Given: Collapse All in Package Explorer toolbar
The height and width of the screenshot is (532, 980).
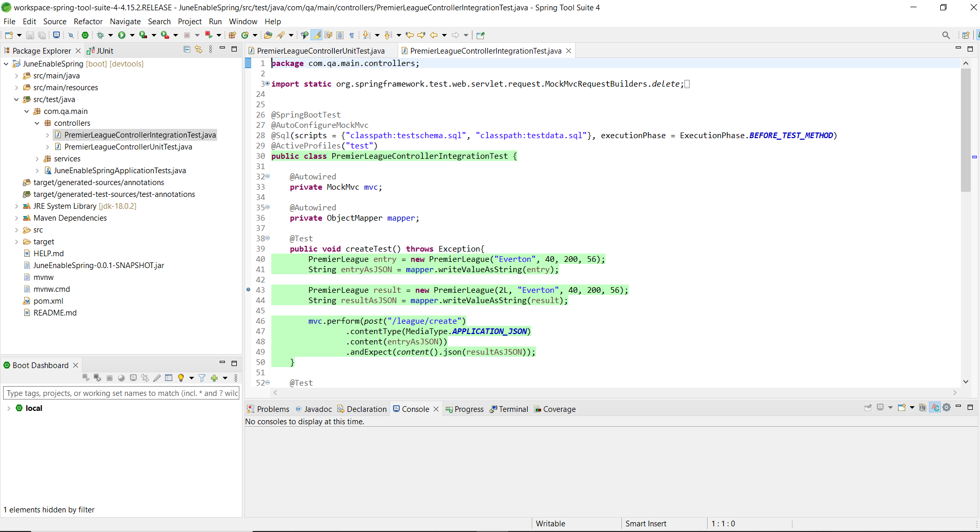Looking at the screenshot, I should point(186,49).
